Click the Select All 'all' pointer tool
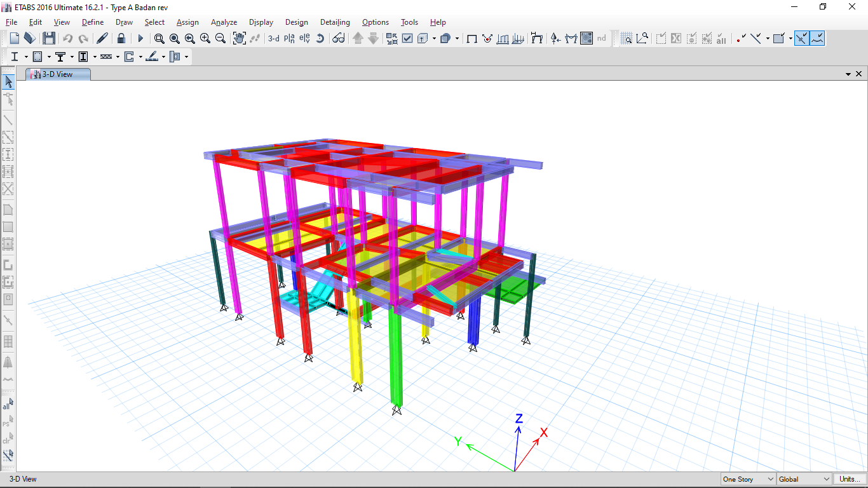This screenshot has height=488, width=868. point(8,404)
